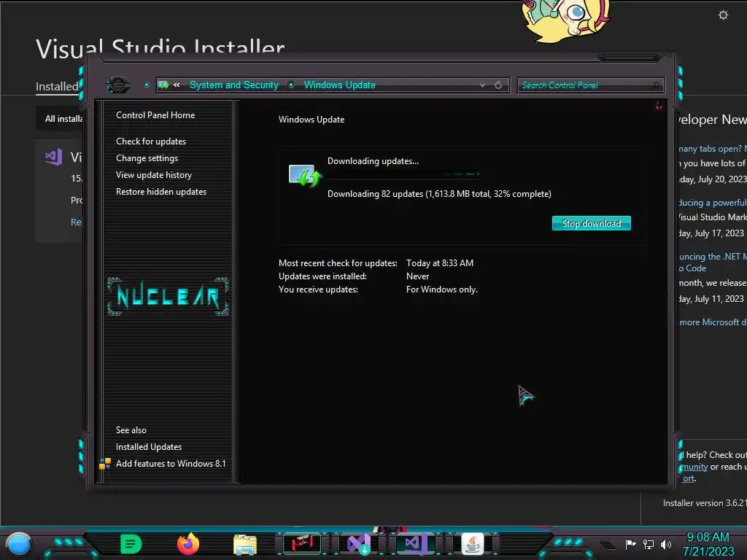747x560 pixels.
Task: Expand the separator arrow after System and Security
Action: [x=291, y=85]
